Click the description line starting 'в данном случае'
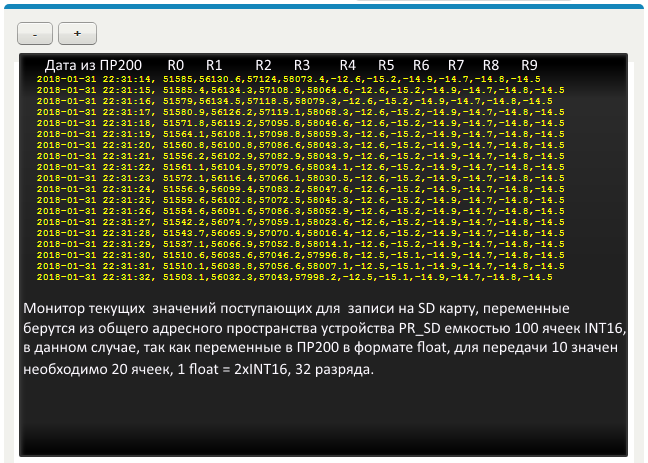The height and width of the screenshot is (463, 648). click(x=320, y=348)
